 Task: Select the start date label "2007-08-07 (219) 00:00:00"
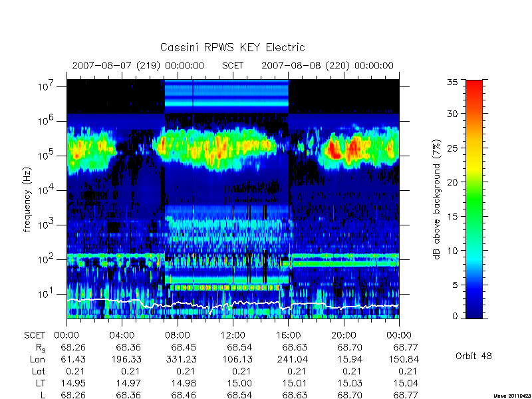click(x=138, y=65)
